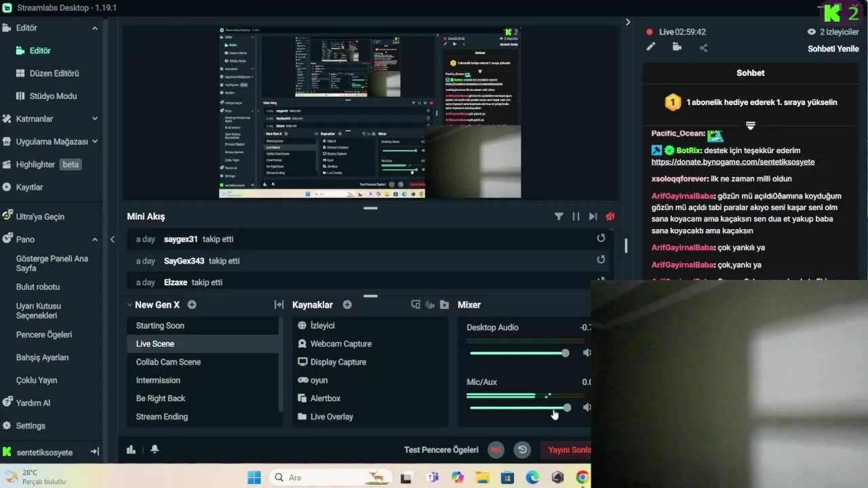This screenshot has height=488, width=868.
Task: Click the widget icon in Kaynaklar header
Action: 416,305
